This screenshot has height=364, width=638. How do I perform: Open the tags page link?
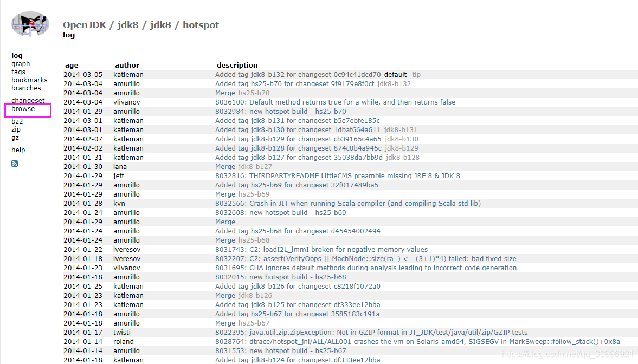tap(18, 72)
